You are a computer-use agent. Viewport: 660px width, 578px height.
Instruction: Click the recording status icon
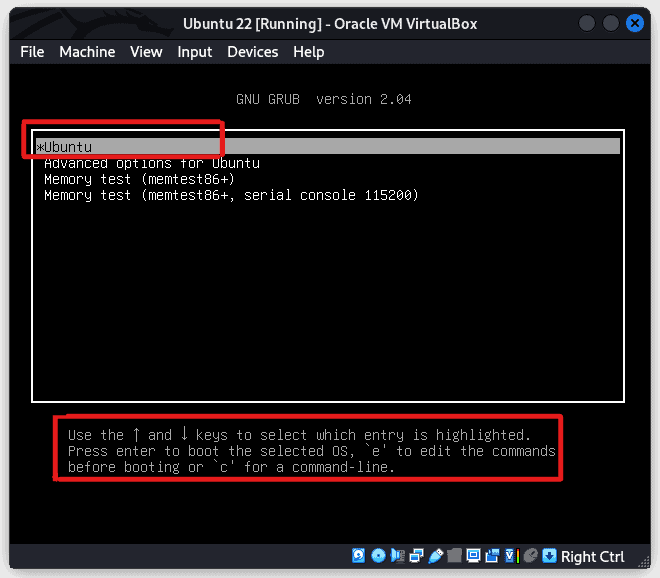(492, 556)
